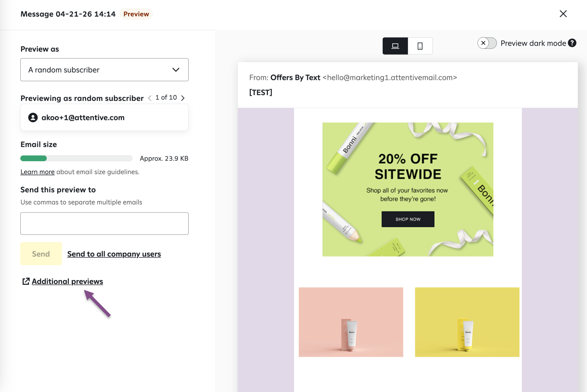Open Send to all company users link
The image size is (587, 392).
tap(114, 254)
